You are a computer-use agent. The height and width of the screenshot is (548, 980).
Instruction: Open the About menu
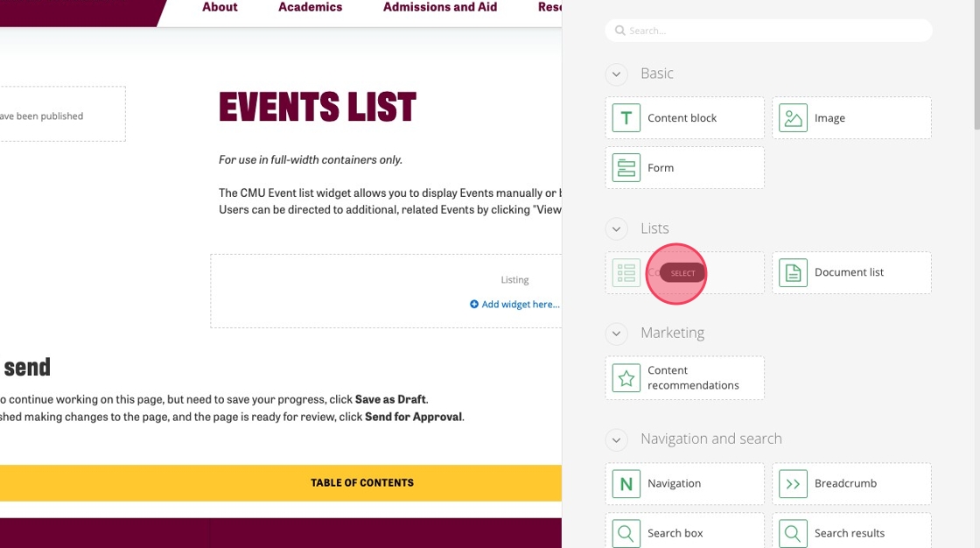(220, 7)
